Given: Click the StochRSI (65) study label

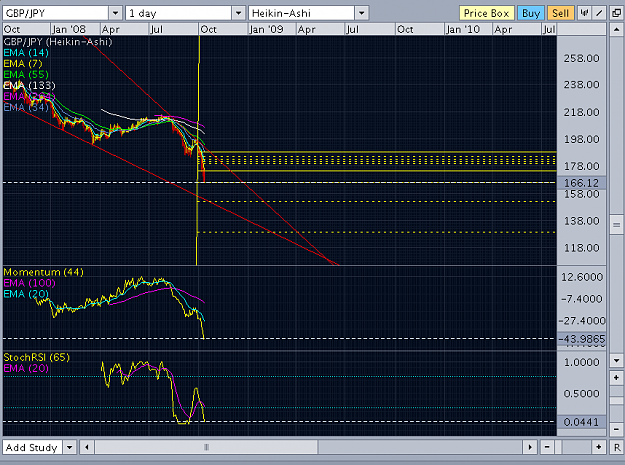Looking at the screenshot, I should tap(37, 357).
